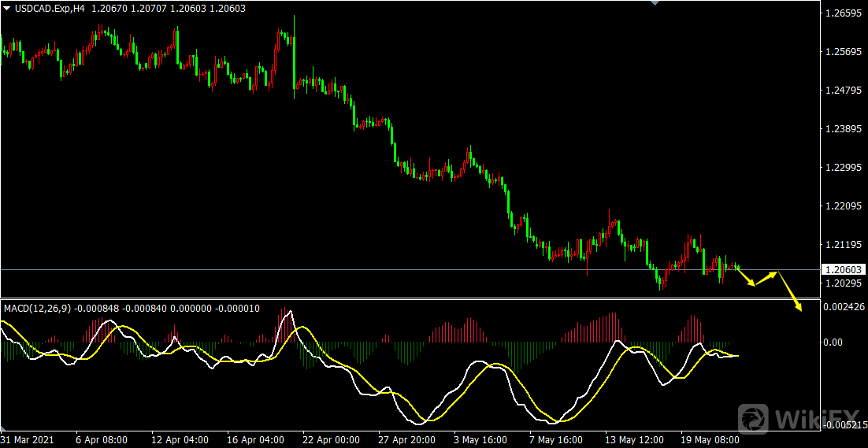
Task: Click the 1.26595 price axis label
Action: tap(843, 14)
